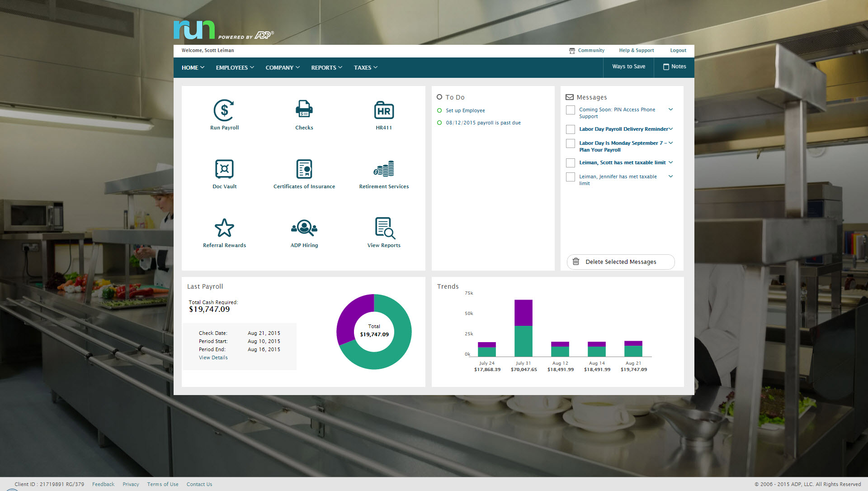868x491 pixels.
Task: Open the HR411 icon
Action: (x=384, y=110)
